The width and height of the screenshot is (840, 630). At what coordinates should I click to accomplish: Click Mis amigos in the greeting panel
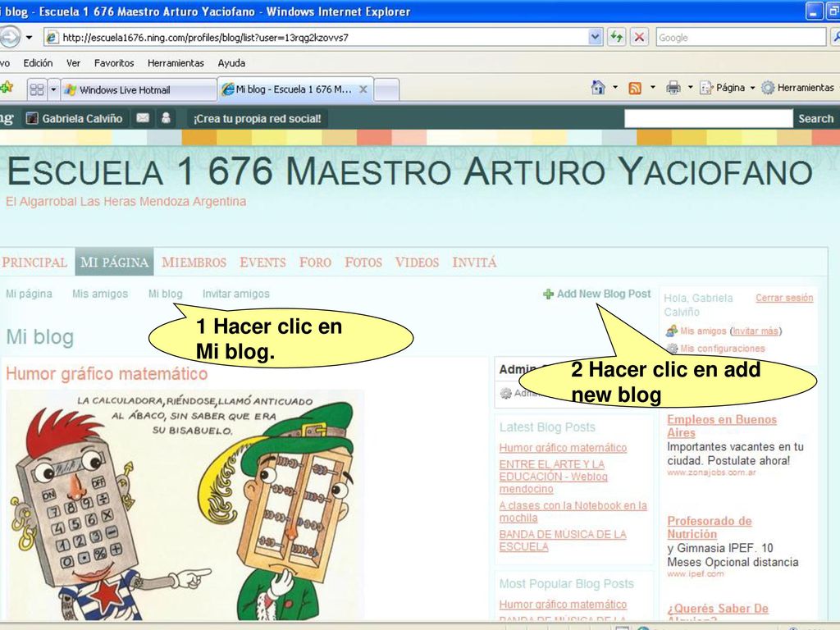703,331
